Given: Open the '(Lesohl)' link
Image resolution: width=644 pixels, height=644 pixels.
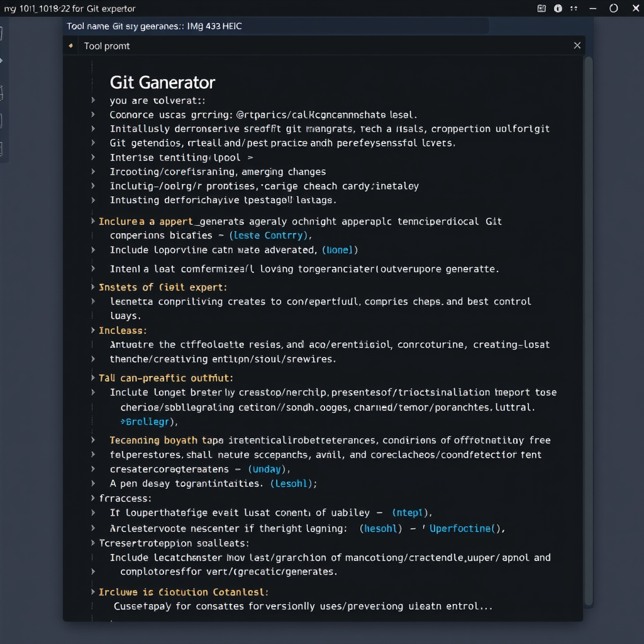Looking at the screenshot, I should click(x=291, y=484).
